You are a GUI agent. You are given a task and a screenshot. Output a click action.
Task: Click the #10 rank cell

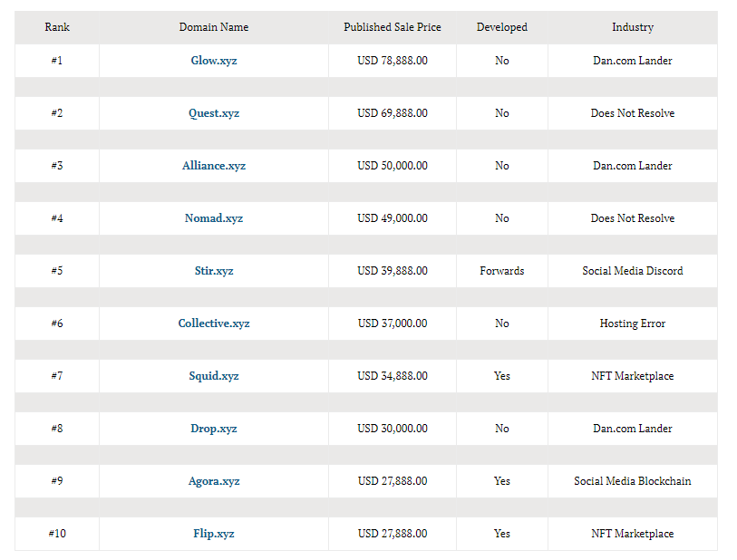pos(57,534)
